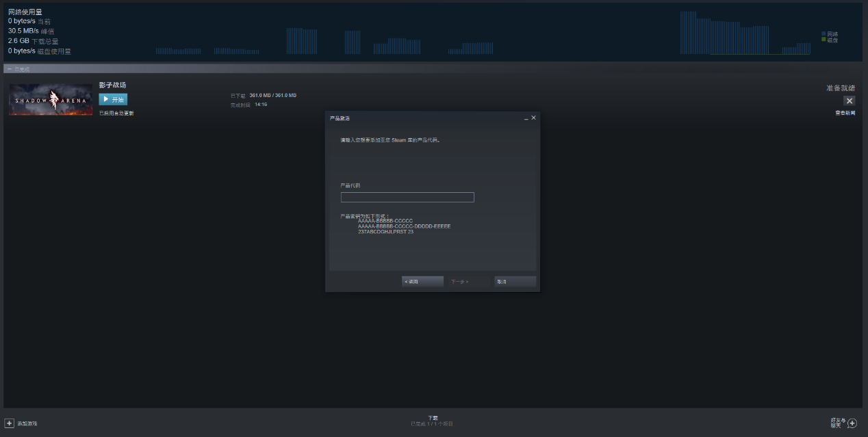The height and width of the screenshot is (437, 868).
Task: Click the 下载 status at bottom center
Action: point(433,418)
